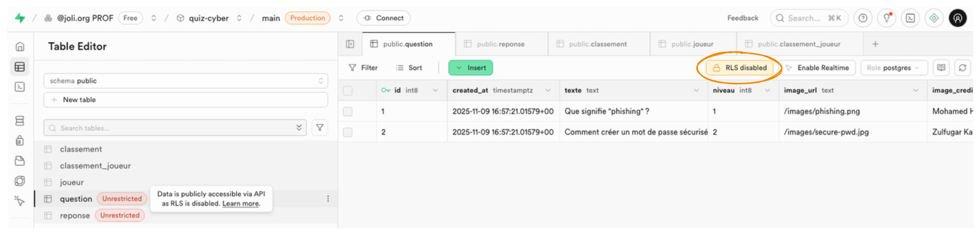Viewport: 980px width, 235px height.
Task: Expand the texte column header menu
Action: point(696,91)
